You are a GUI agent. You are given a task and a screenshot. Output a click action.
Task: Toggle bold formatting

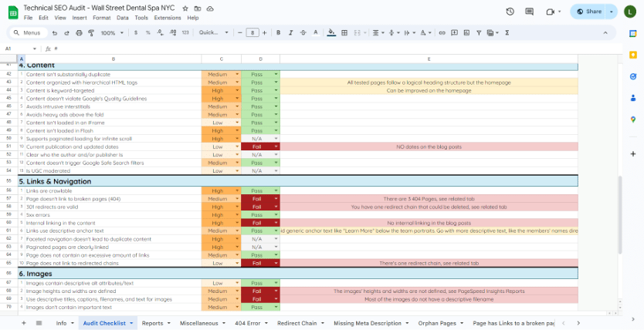click(x=278, y=33)
